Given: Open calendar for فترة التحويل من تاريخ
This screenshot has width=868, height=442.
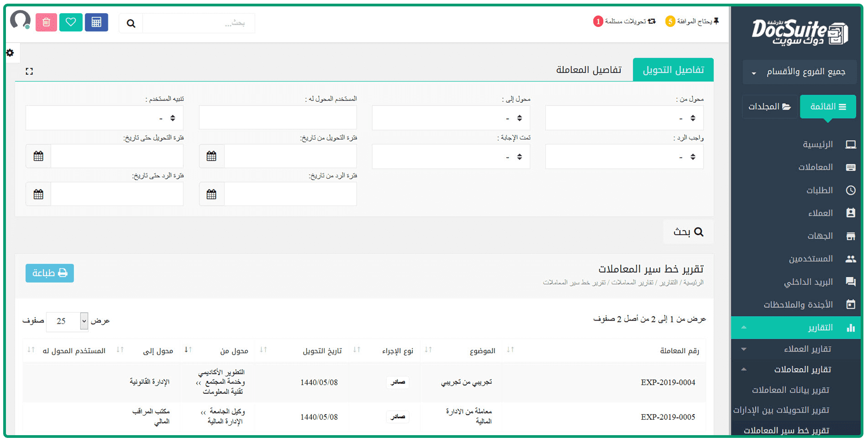Looking at the screenshot, I should click(x=212, y=156).
